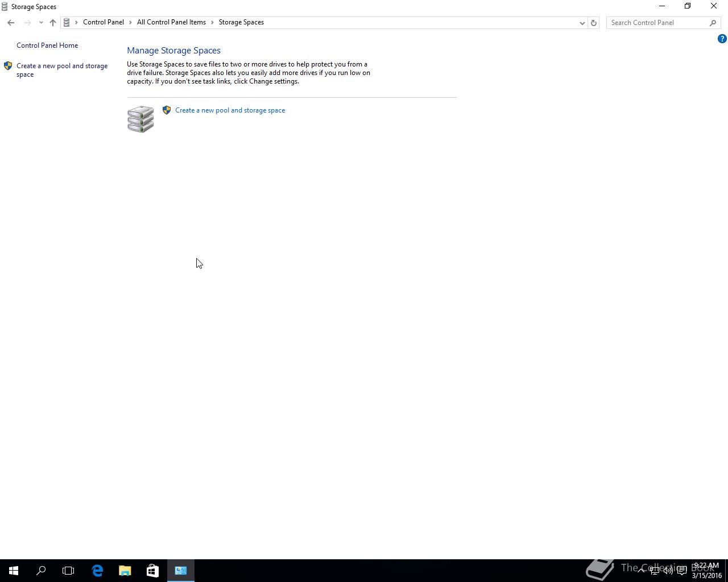Click Storage Spaces title bar icon

(x=5, y=7)
